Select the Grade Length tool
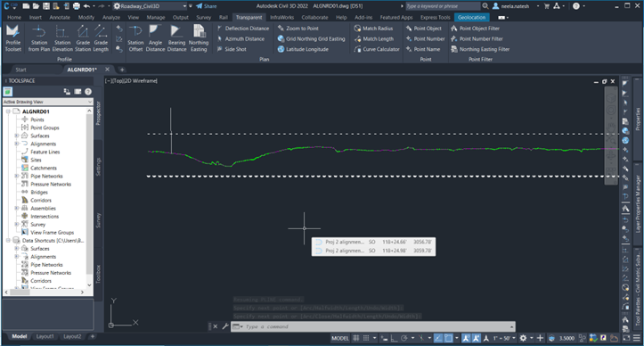This screenshot has width=644, height=346. coord(101,38)
